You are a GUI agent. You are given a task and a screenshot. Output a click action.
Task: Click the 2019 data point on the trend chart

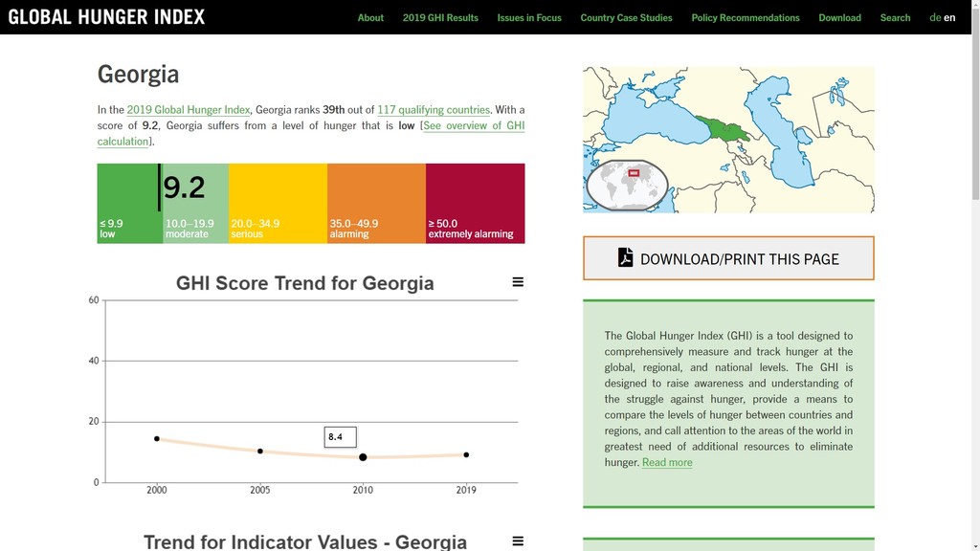466,454
